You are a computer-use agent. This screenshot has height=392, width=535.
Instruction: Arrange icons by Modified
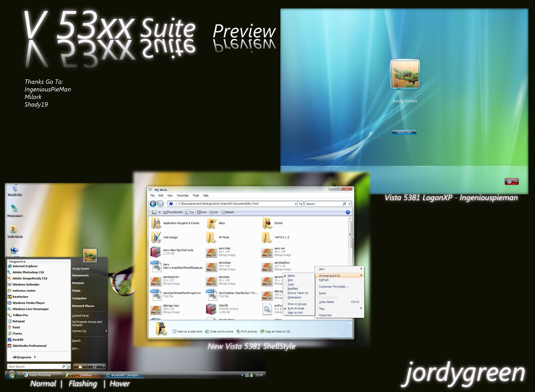pyautogui.click(x=293, y=289)
